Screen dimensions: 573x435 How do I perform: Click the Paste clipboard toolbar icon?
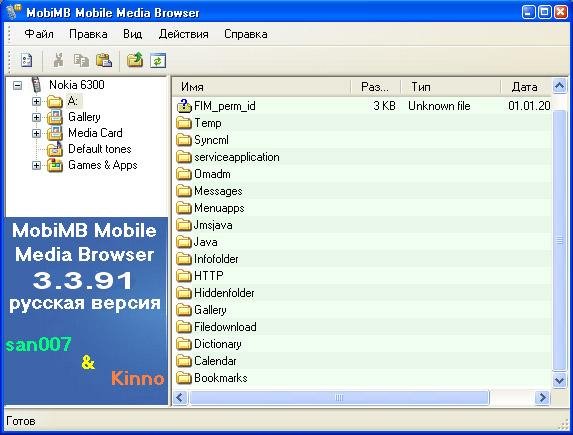coord(104,60)
